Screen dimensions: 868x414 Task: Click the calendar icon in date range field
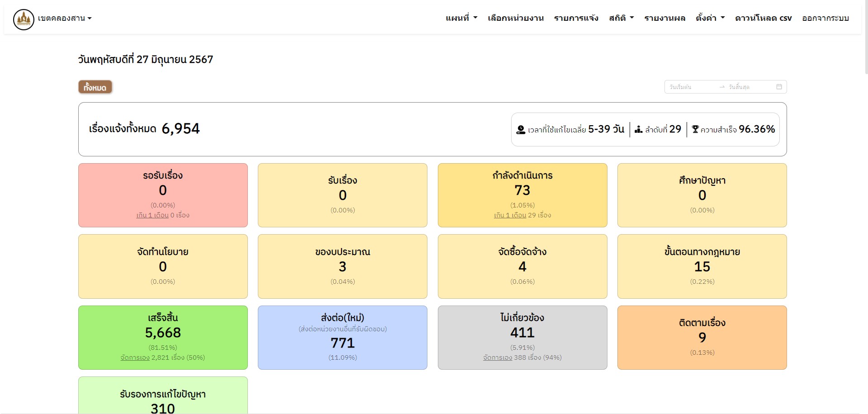779,87
